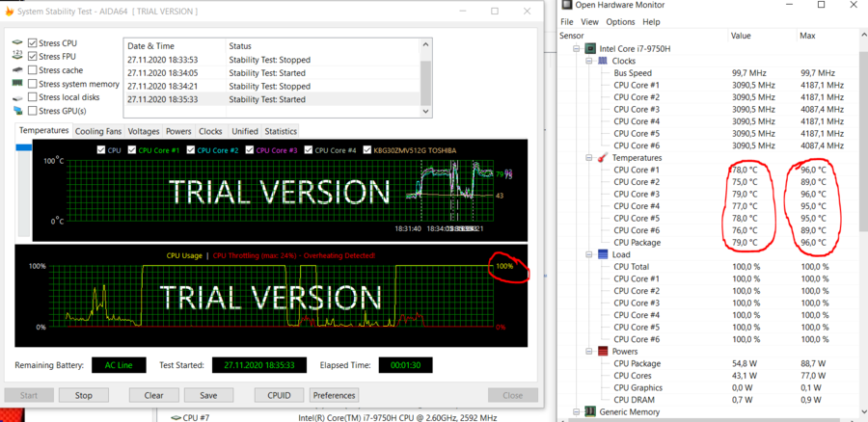Click the thermometer icon next to Temperatures
This screenshot has height=422, width=868.
pyautogui.click(x=603, y=158)
